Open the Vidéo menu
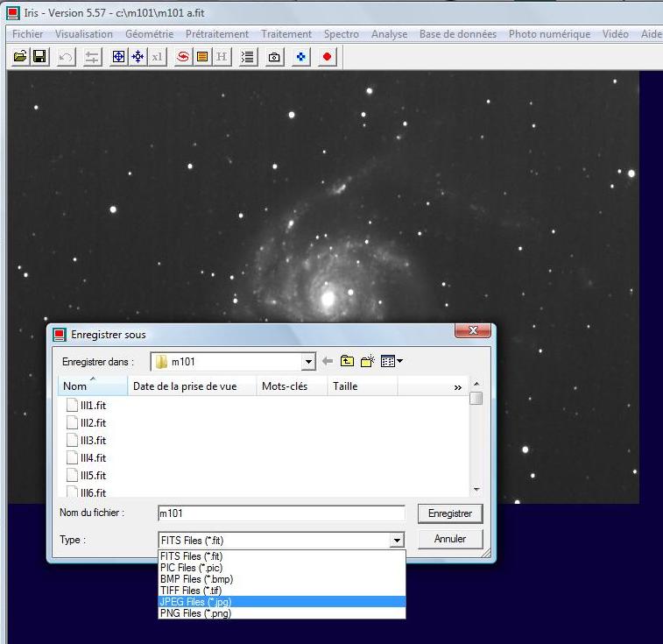 [615, 34]
